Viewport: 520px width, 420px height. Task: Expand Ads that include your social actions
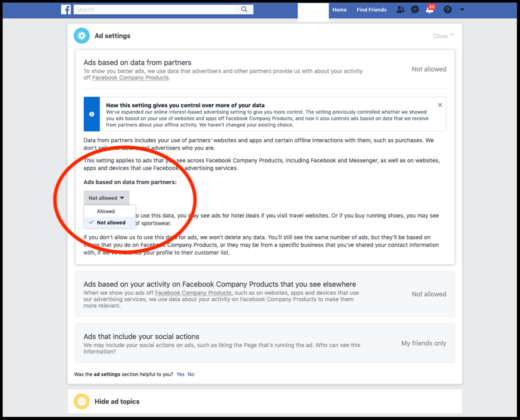click(265, 343)
